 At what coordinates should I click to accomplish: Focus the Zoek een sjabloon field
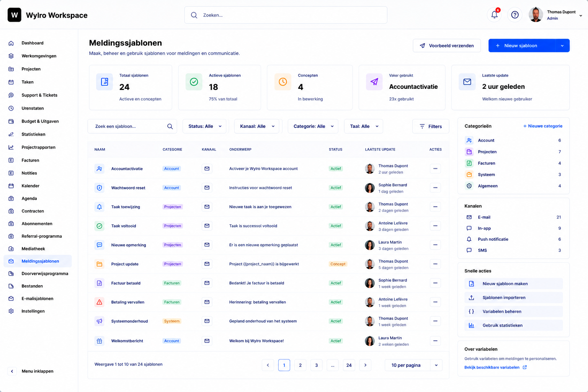[x=132, y=126]
